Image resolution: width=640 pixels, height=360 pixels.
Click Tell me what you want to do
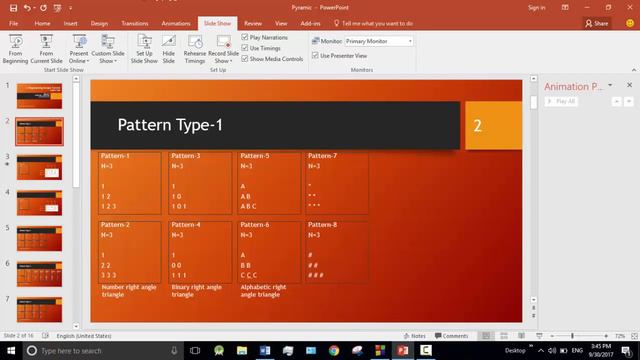point(373,23)
